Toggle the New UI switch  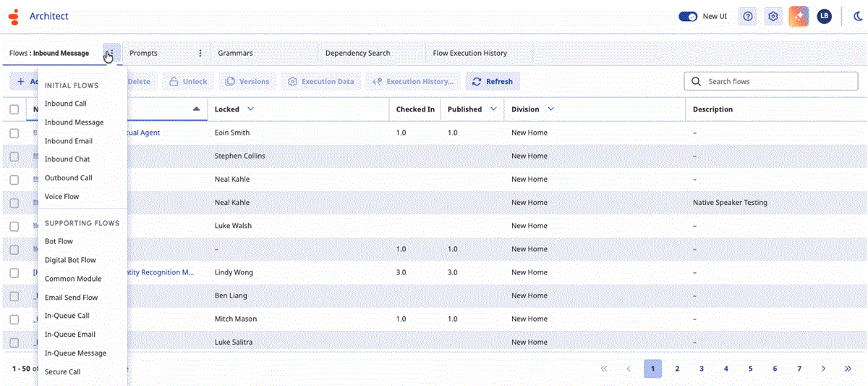click(688, 17)
